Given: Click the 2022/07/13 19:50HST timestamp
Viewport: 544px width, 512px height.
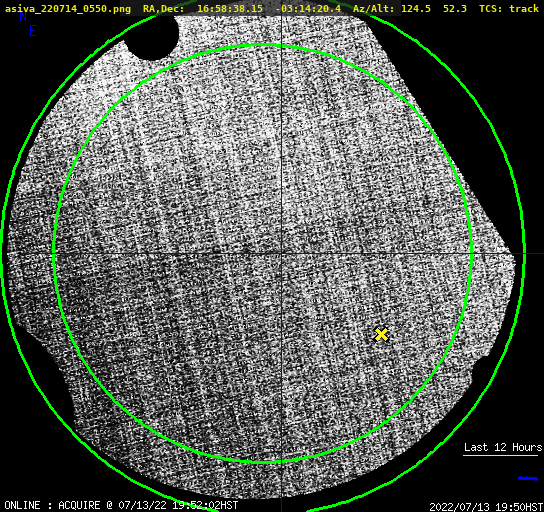Looking at the screenshot, I should tap(486, 507).
